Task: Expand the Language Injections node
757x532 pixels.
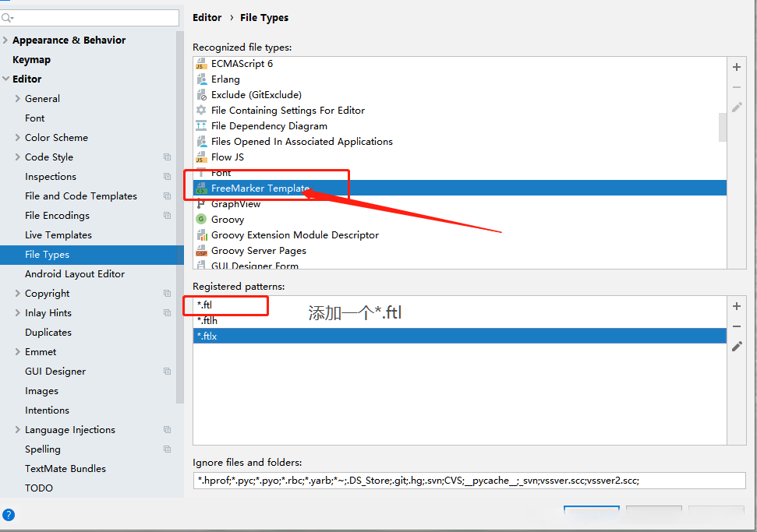Action: [18, 430]
